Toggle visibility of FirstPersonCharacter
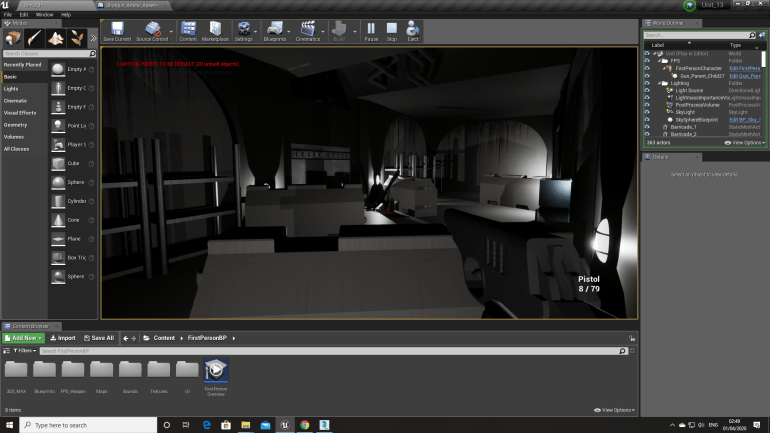This screenshot has width=770, height=433. (x=647, y=68)
